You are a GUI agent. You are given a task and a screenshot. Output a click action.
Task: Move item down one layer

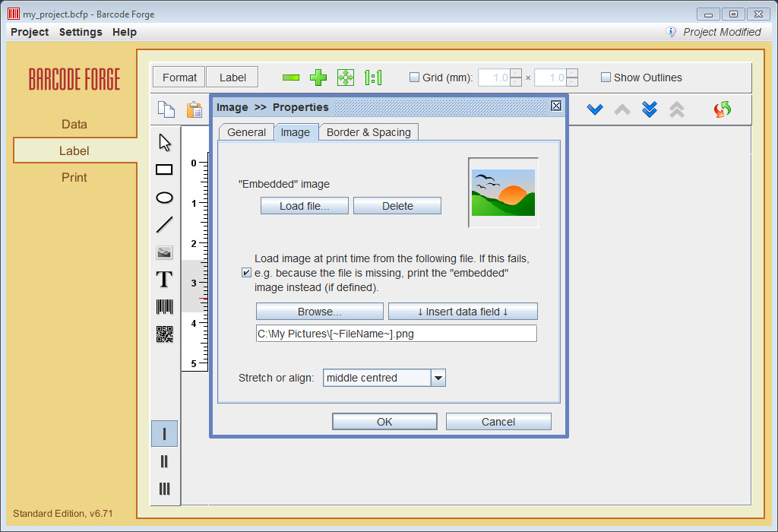click(595, 109)
